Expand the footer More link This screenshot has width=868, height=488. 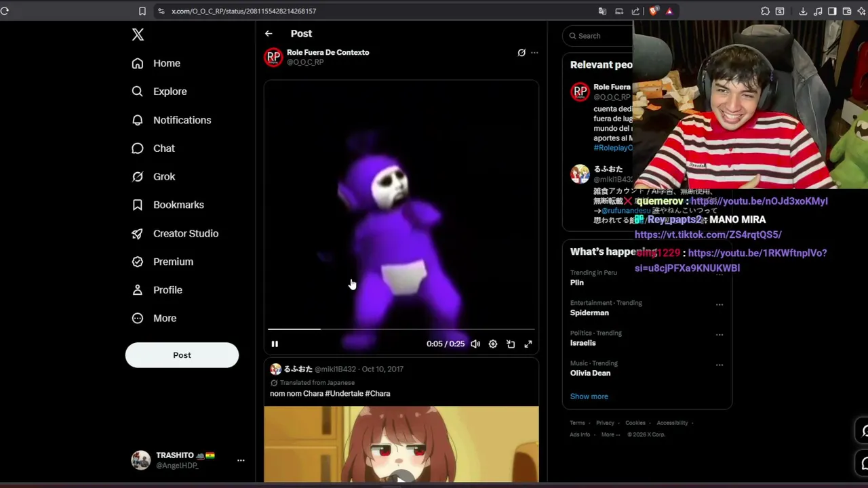pyautogui.click(x=610, y=434)
